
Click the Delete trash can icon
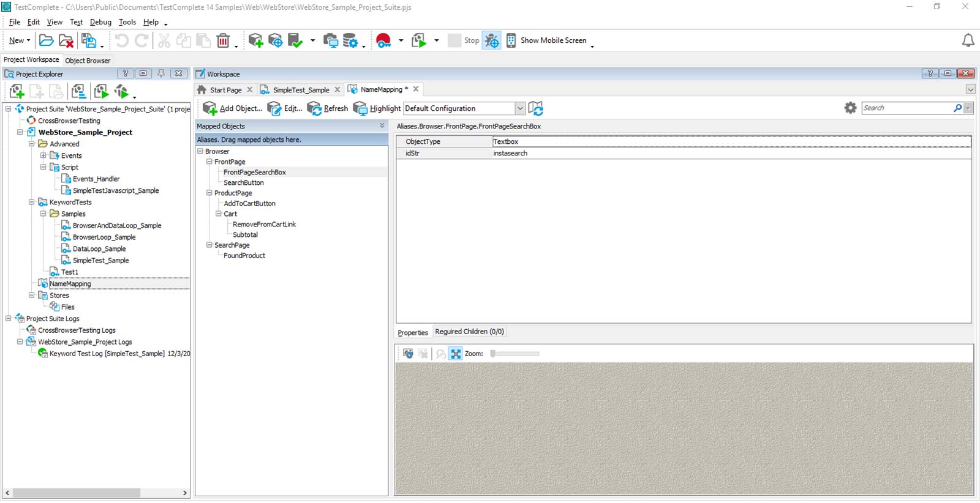click(223, 40)
